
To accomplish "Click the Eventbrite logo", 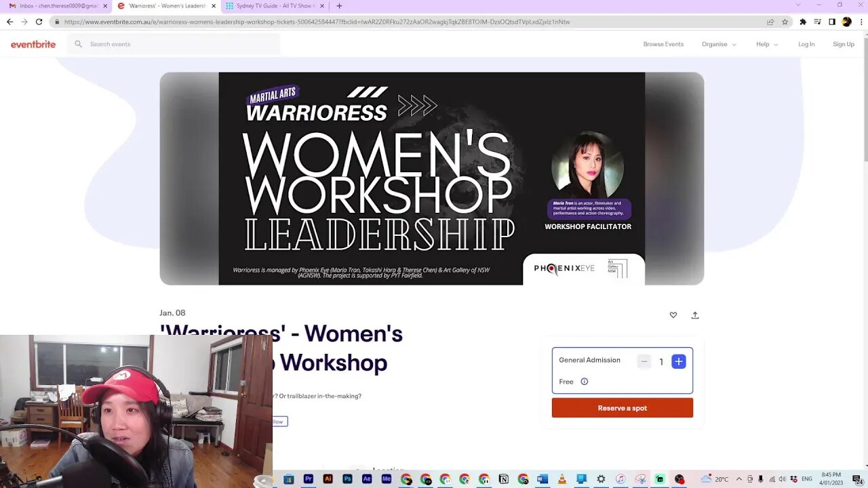I will (33, 44).
